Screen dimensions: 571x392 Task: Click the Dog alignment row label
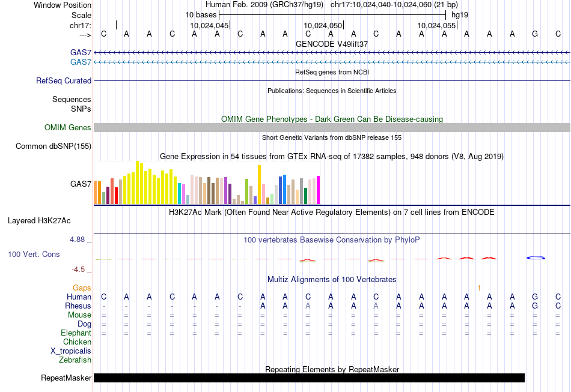pyautogui.click(x=85, y=324)
